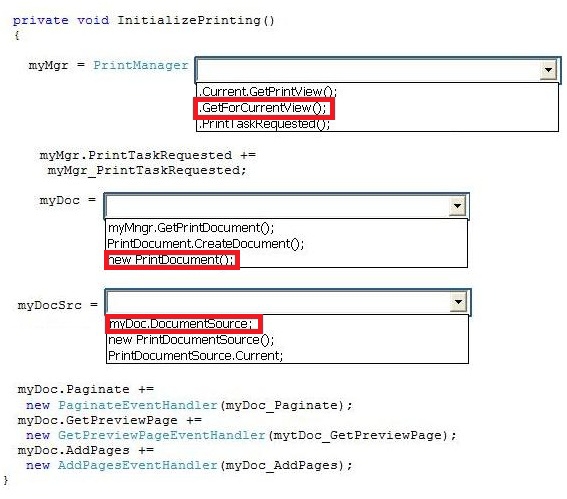The image size is (567, 499).
Task: Select .GetForCurrentView(); option
Action: pos(263,108)
